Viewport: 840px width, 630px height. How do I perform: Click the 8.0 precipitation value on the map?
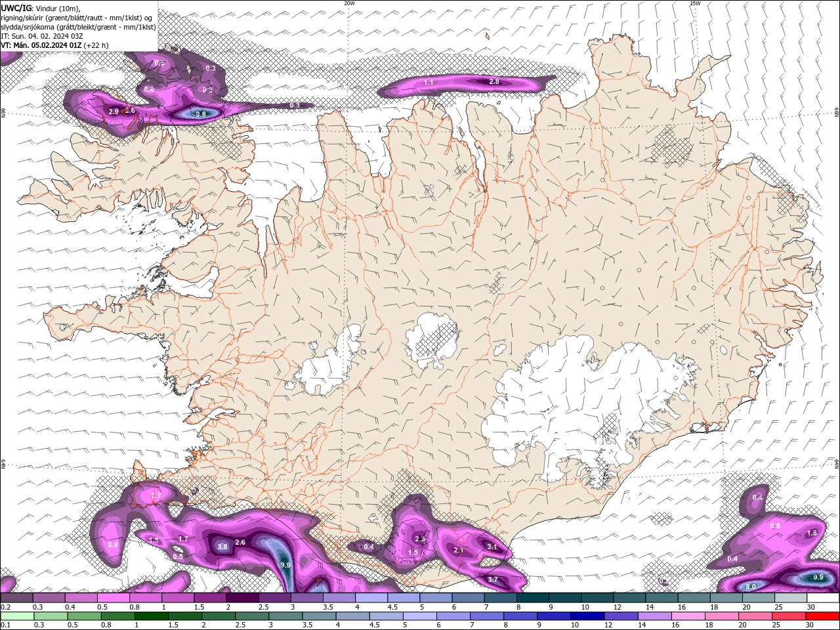point(751,587)
